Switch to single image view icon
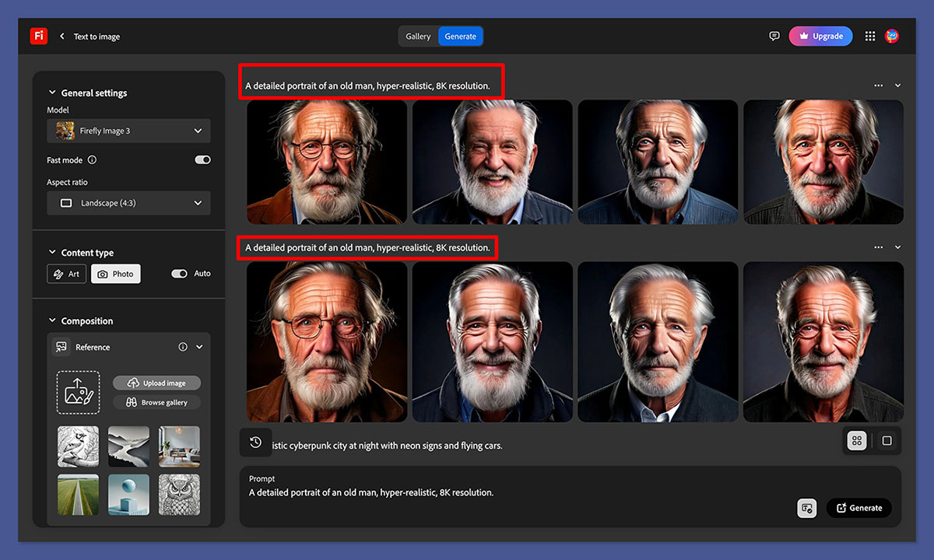Image resolution: width=934 pixels, height=560 pixels. [x=887, y=441]
